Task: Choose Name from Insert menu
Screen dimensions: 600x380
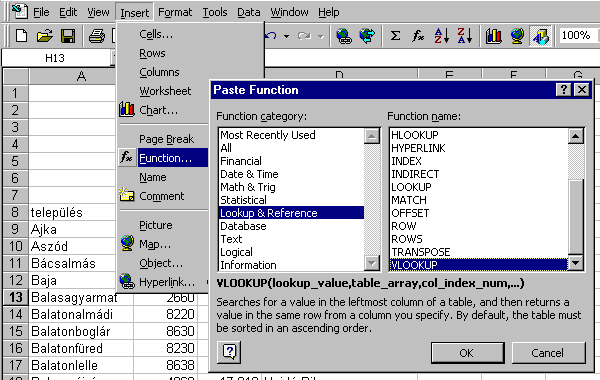Action: pos(163,177)
